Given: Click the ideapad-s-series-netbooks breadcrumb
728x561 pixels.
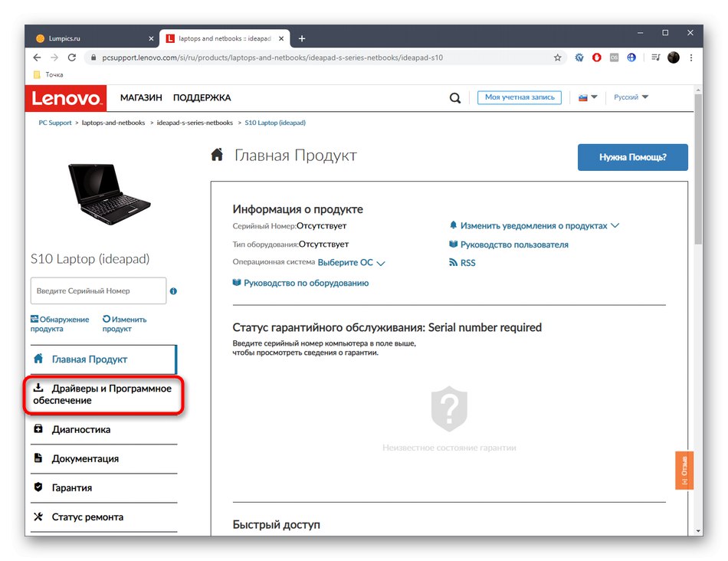Looking at the screenshot, I should (x=195, y=123).
